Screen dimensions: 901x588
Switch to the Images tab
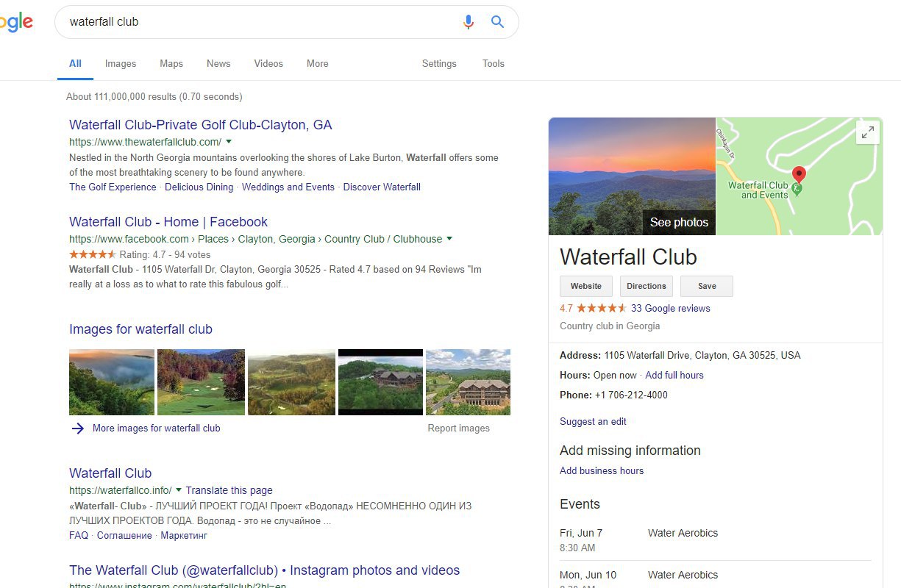click(121, 64)
